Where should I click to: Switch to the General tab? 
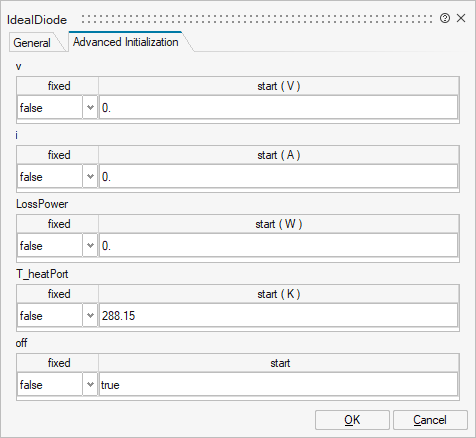click(x=32, y=43)
